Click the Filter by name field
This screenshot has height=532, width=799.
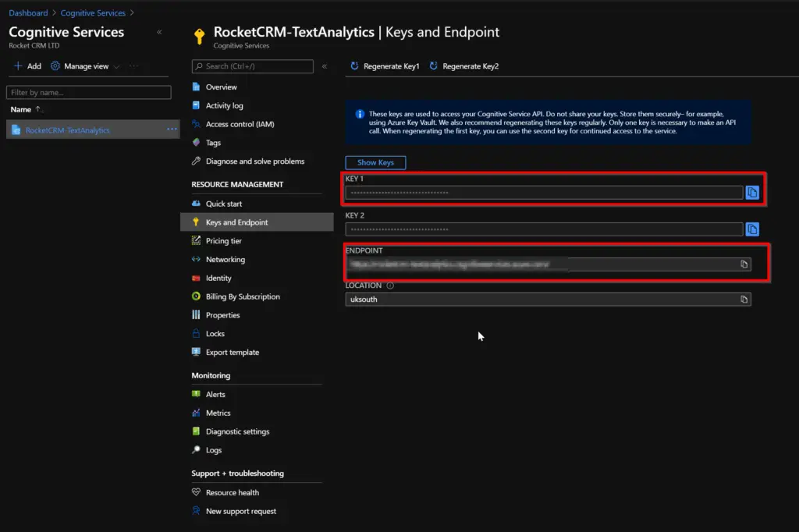point(89,92)
